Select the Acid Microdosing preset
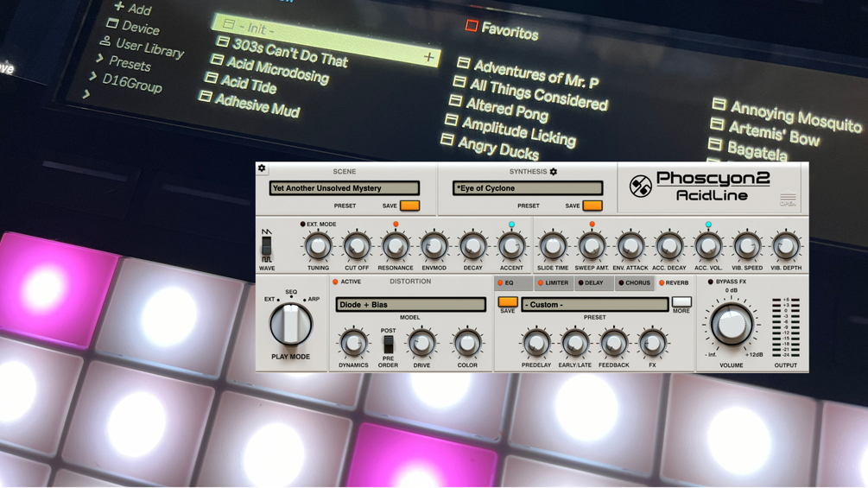Viewport: 868px width, 488px height. 270,70
